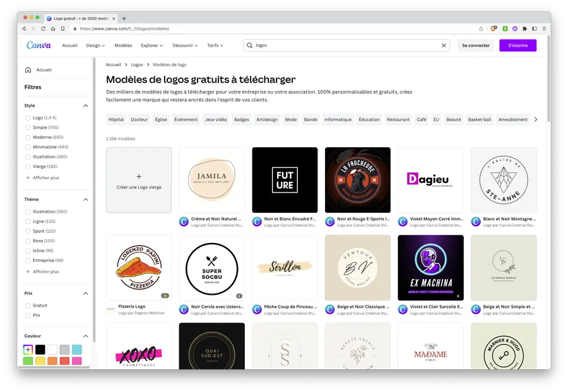This screenshot has width=568, height=392.
Task: Reload the page
Action: [x=43, y=28]
